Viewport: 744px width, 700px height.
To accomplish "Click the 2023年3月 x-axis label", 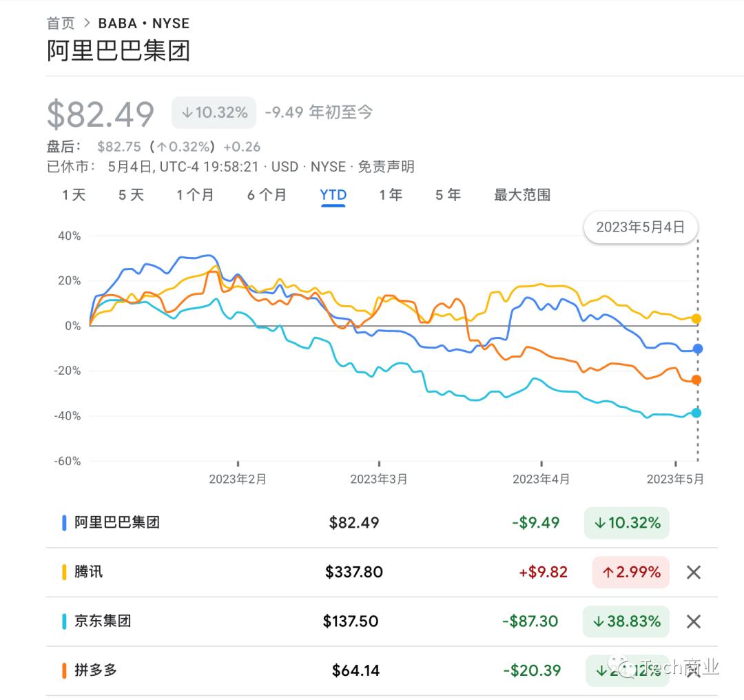I will click(379, 480).
